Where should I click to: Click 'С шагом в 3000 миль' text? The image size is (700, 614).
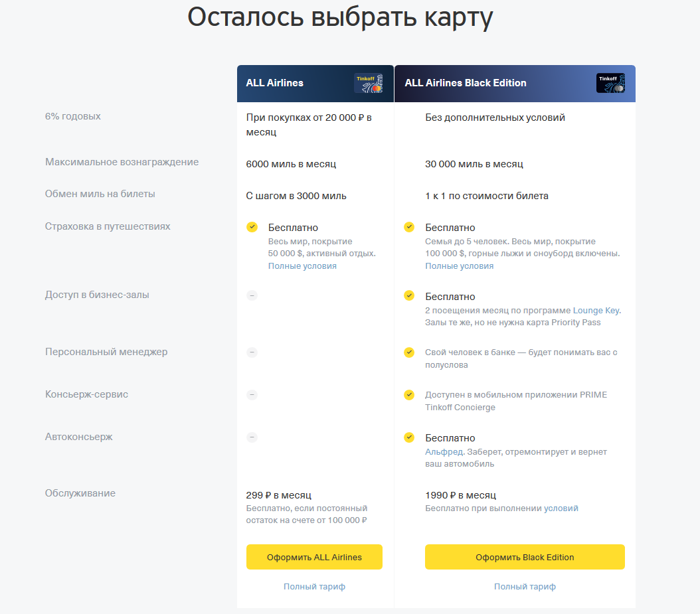coord(296,196)
